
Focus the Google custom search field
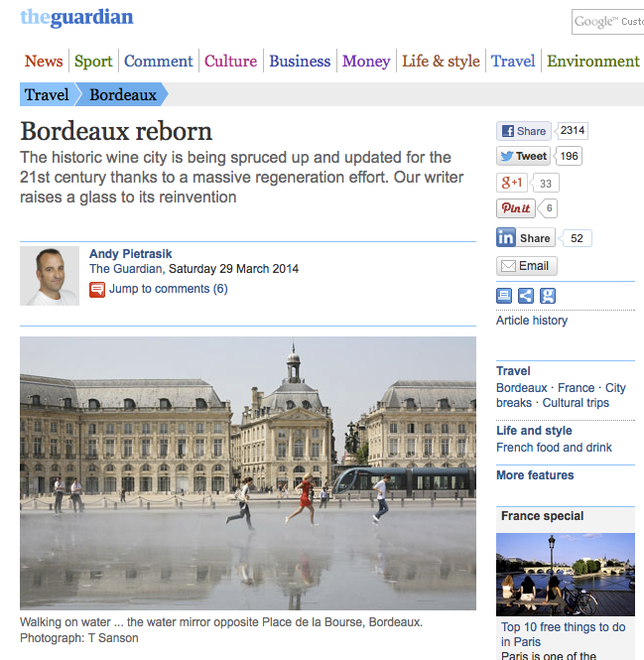pos(608,22)
